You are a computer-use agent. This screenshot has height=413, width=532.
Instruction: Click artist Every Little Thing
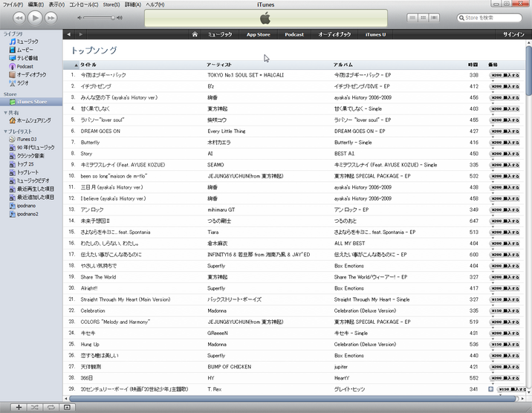pos(227,131)
